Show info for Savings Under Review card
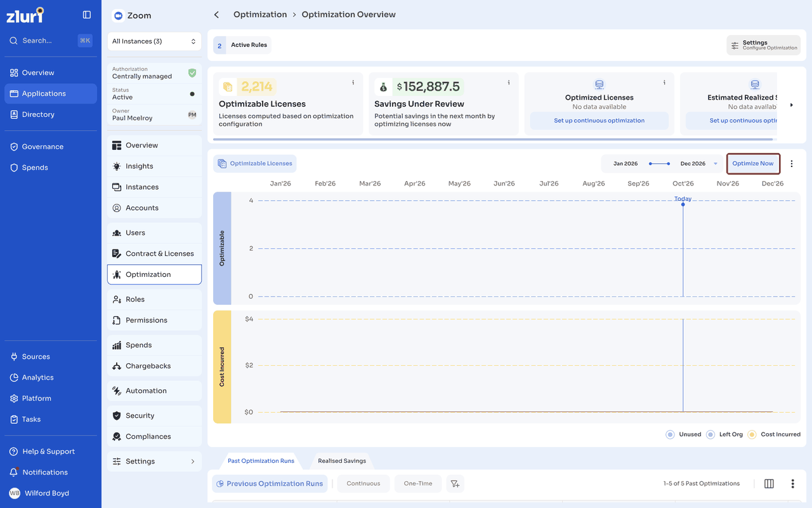Screen dimensions: 812x508 (509, 83)
